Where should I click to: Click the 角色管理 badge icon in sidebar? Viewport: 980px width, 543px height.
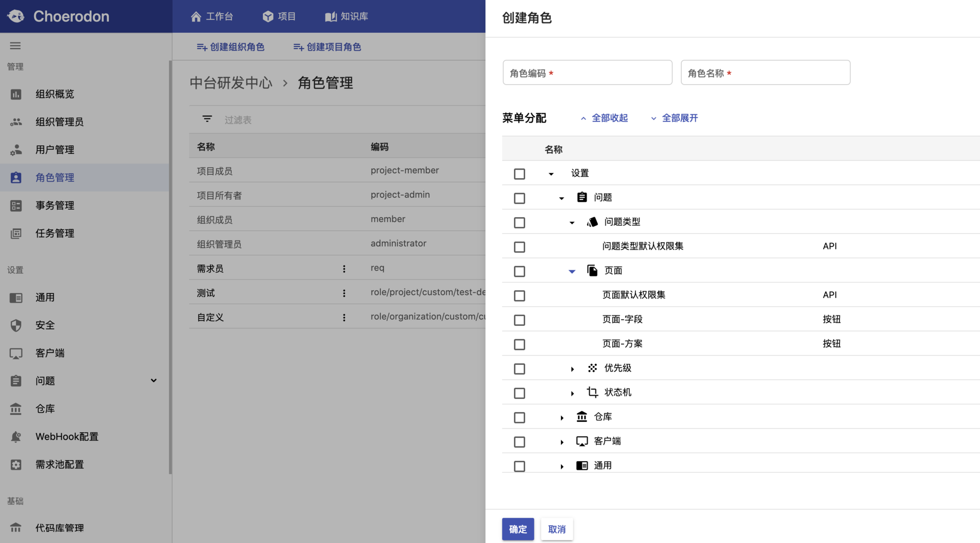(x=16, y=178)
